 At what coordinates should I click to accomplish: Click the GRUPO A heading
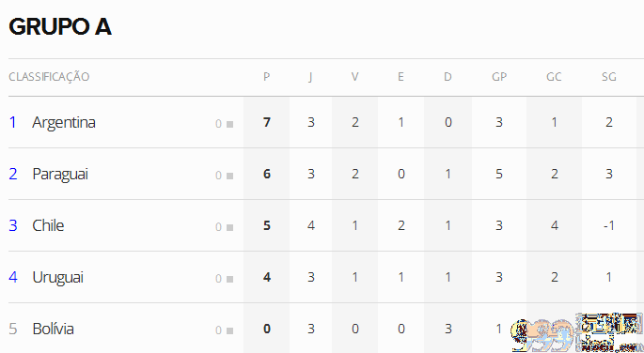tap(60, 27)
